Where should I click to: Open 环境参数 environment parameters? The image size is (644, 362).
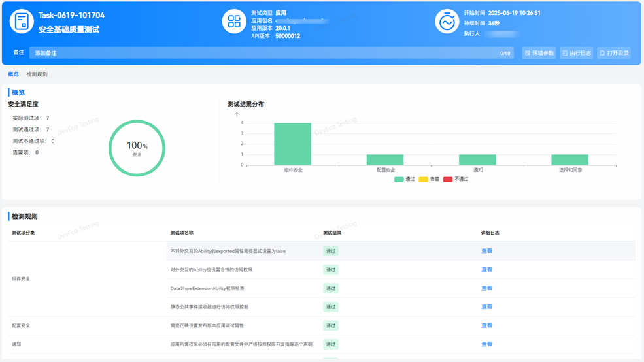coord(539,53)
